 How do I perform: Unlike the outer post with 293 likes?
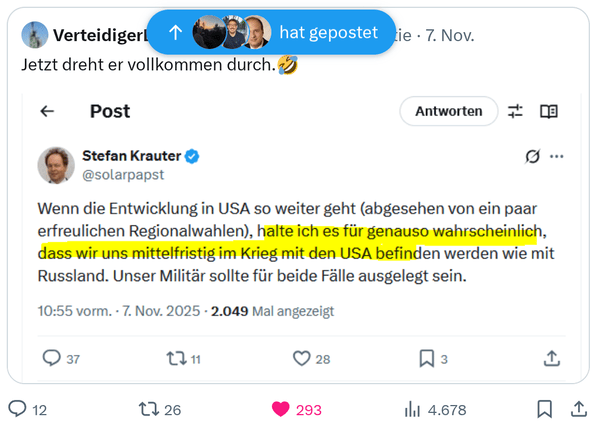[281, 409]
